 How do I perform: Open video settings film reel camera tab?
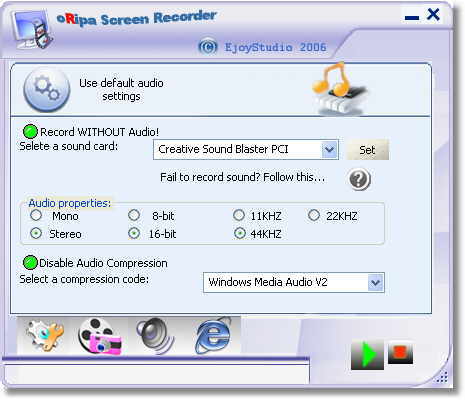pos(99,336)
